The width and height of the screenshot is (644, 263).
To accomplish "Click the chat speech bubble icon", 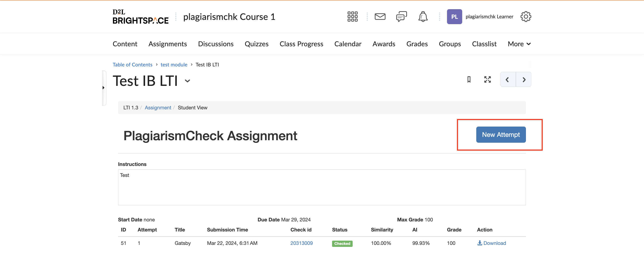I will tap(401, 17).
